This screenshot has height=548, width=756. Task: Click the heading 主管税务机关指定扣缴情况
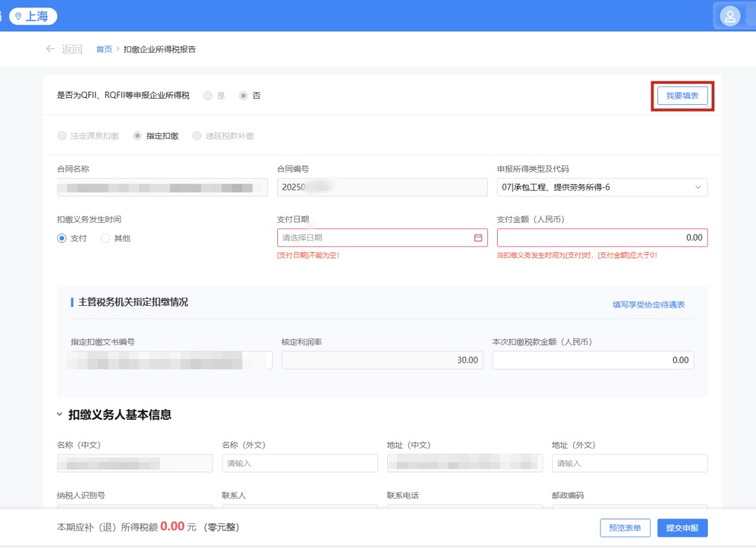[133, 302]
